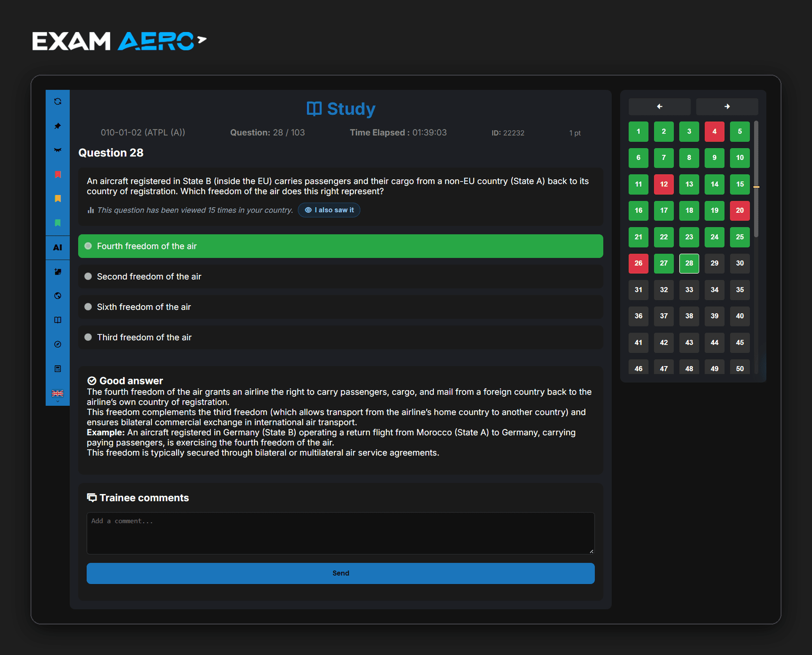This screenshot has width=812, height=655.
Task: Open the calculator icon in sidebar
Action: click(58, 369)
